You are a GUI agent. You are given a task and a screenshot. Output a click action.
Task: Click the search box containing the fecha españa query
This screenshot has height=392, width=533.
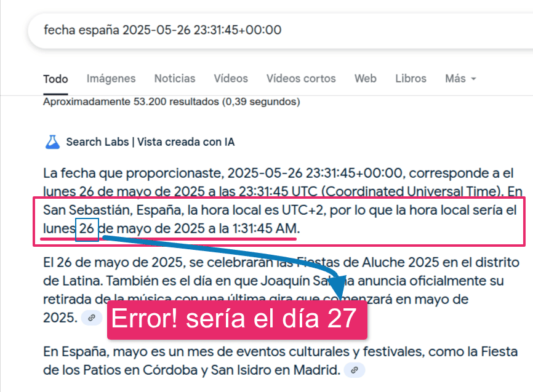(x=281, y=31)
